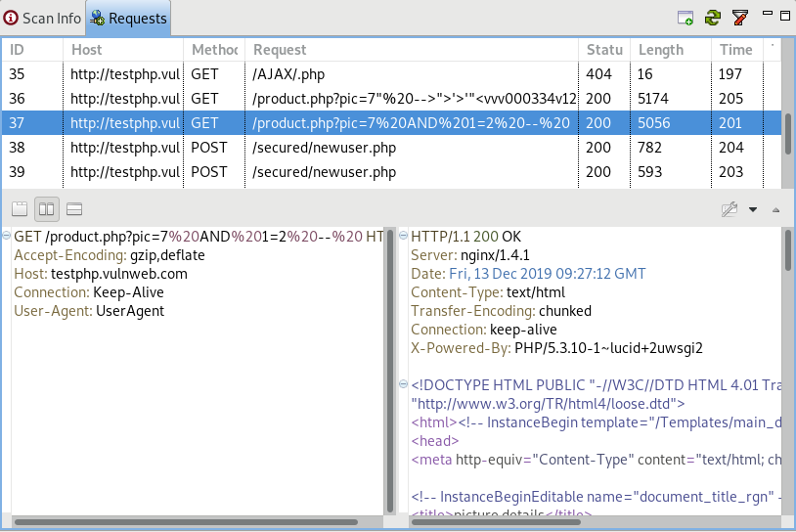Image resolution: width=796 pixels, height=532 pixels.
Task: Collapse the DOCTYPE response body section
Action: click(404, 385)
